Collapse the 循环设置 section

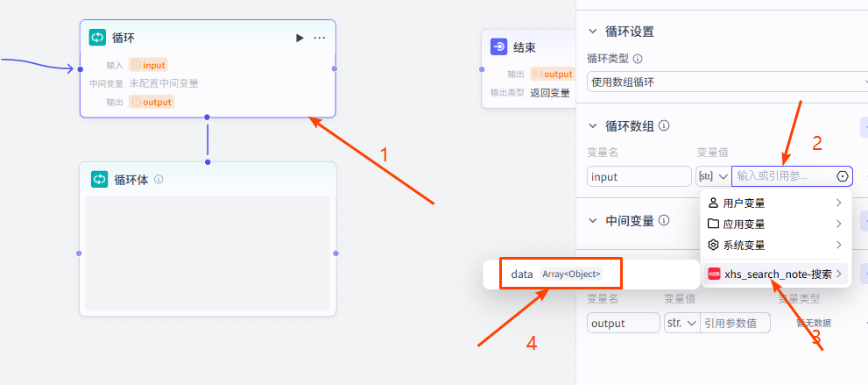pos(593,32)
